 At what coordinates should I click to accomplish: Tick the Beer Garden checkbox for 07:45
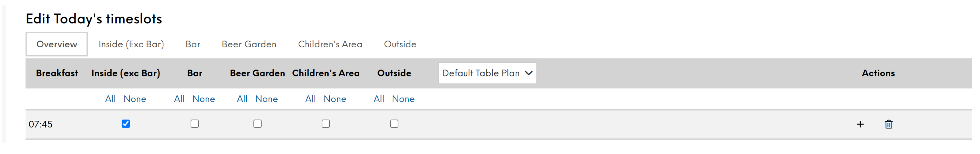pyautogui.click(x=257, y=124)
